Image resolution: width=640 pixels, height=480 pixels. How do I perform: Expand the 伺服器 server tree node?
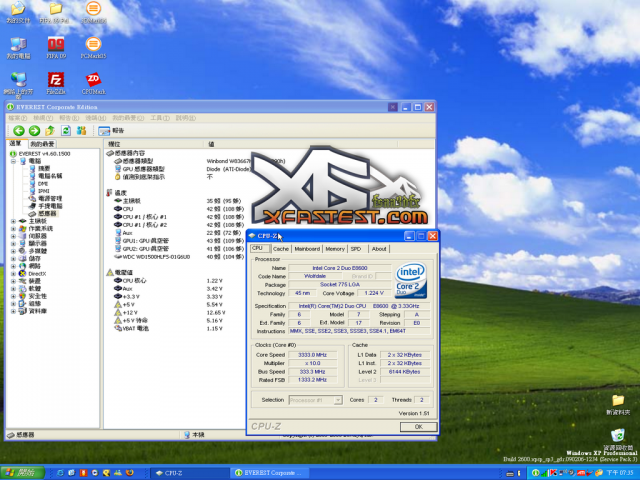pyautogui.click(x=13, y=236)
